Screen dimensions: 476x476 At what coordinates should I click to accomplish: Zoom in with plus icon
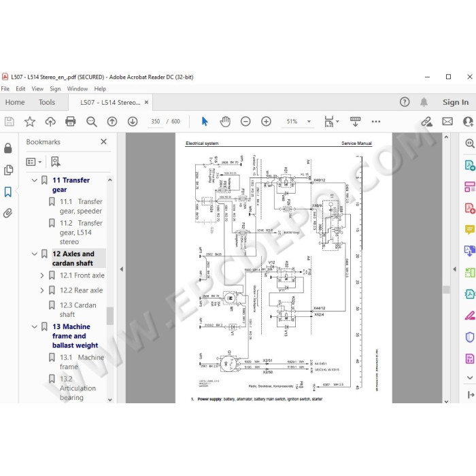(x=267, y=122)
